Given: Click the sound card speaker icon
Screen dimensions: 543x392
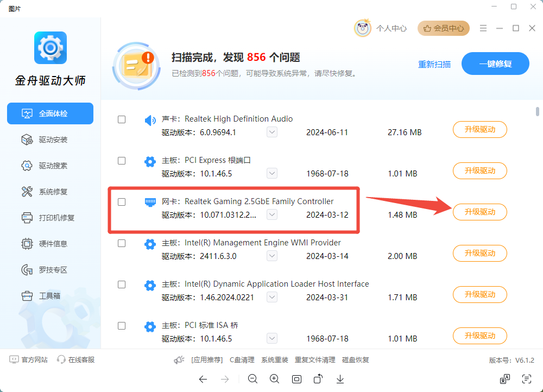Looking at the screenshot, I should [x=150, y=121].
